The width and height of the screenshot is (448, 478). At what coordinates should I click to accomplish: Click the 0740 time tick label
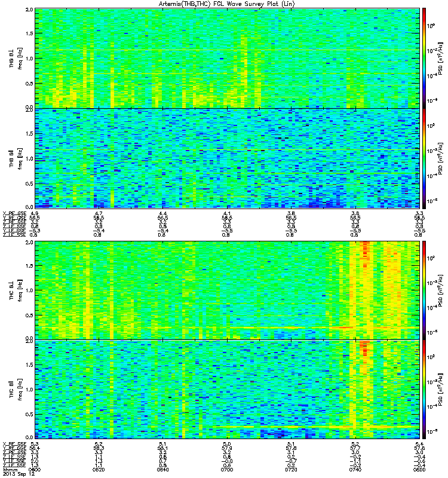coord(355,470)
